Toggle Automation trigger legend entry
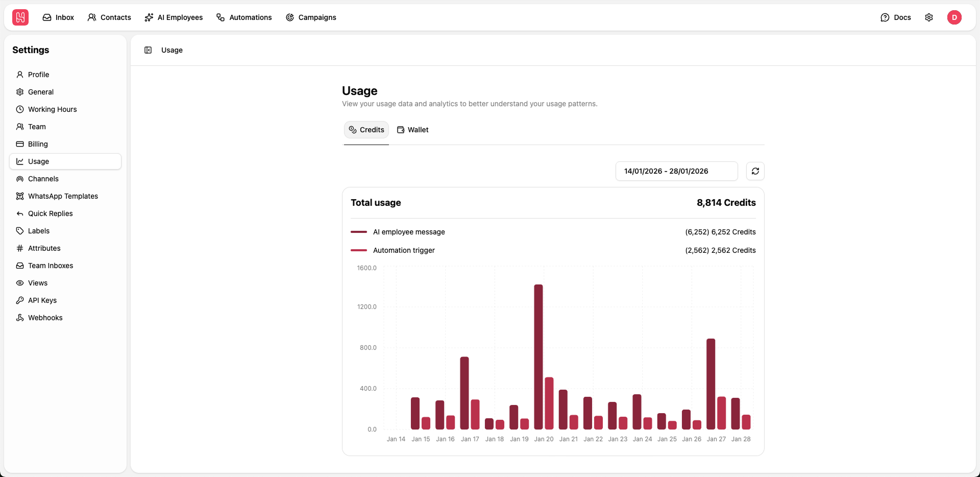Image resolution: width=980 pixels, height=477 pixels. click(393, 250)
